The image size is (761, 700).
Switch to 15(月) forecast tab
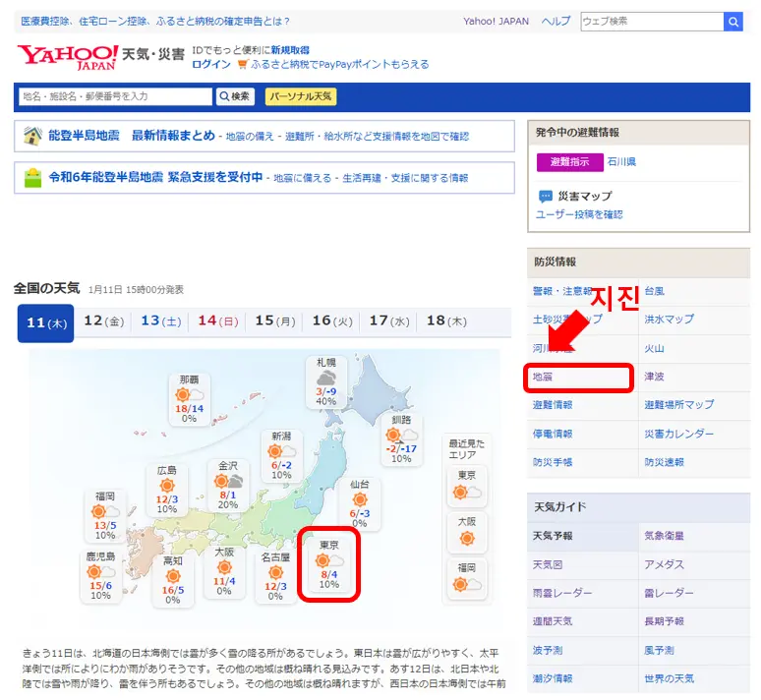(275, 321)
